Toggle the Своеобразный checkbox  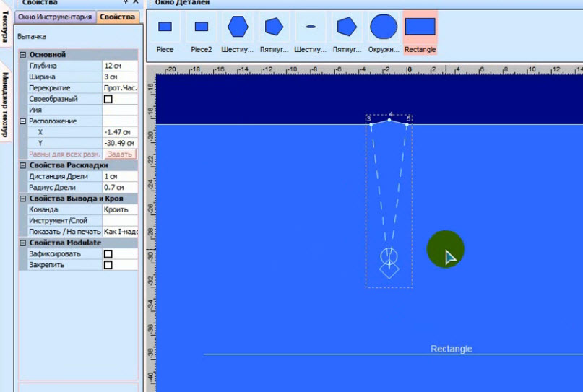(x=108, y=99)
